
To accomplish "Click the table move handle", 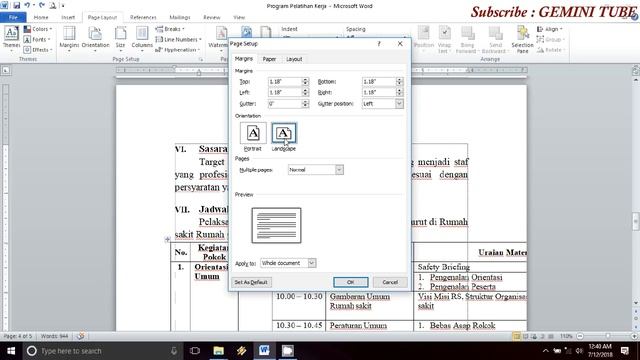I will coord(167,239).
